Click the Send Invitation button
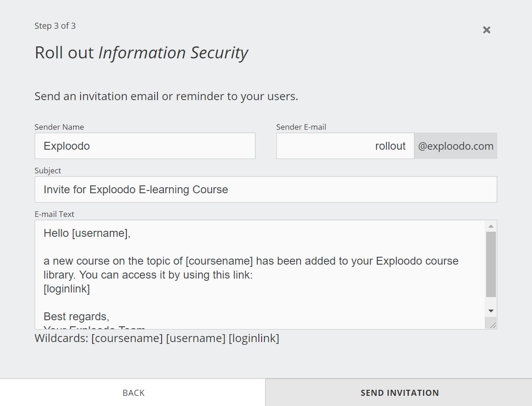532x406 pixels. (x=399, y=393)
